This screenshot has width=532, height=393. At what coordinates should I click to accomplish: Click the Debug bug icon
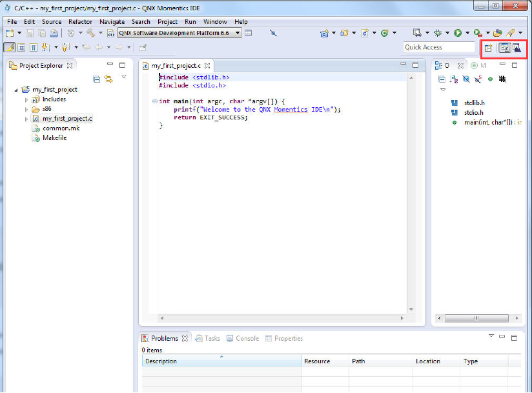(438, 33)
